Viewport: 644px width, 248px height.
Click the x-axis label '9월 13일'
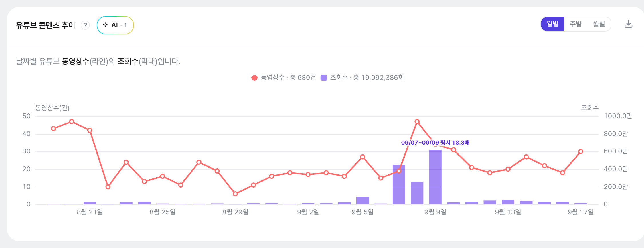tap(508, 212)
